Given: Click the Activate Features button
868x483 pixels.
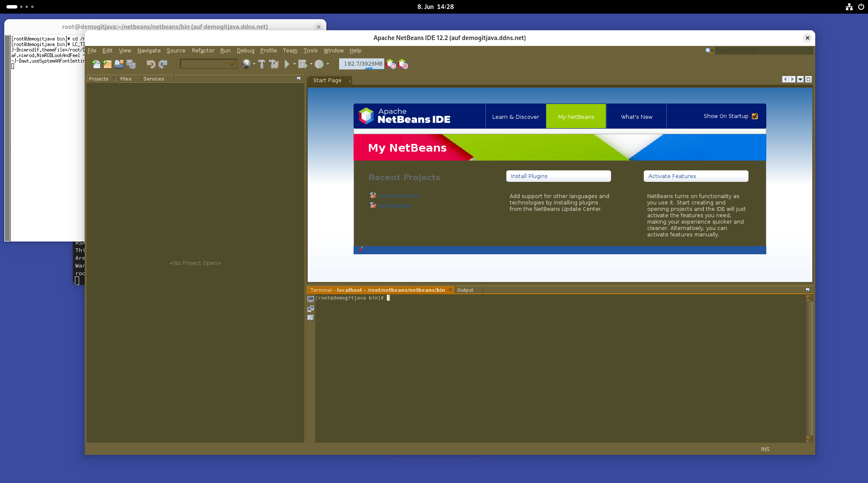Looking at the screenshot, I should pyautogui.click(x=696, y=176).
